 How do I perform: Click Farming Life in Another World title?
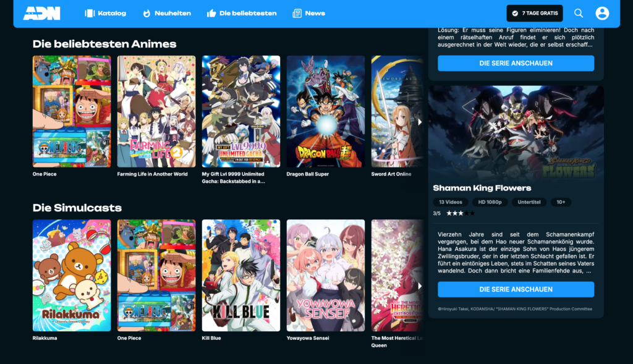point(152,174)
